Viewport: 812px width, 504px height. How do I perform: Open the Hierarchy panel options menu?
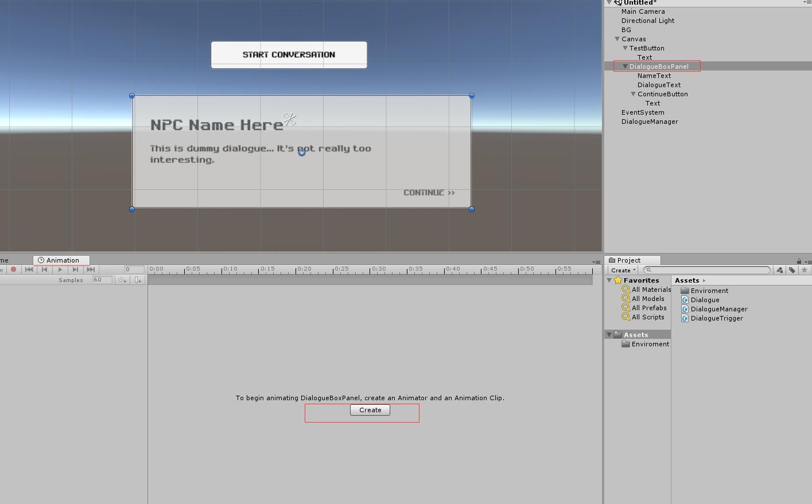point(807,2)
